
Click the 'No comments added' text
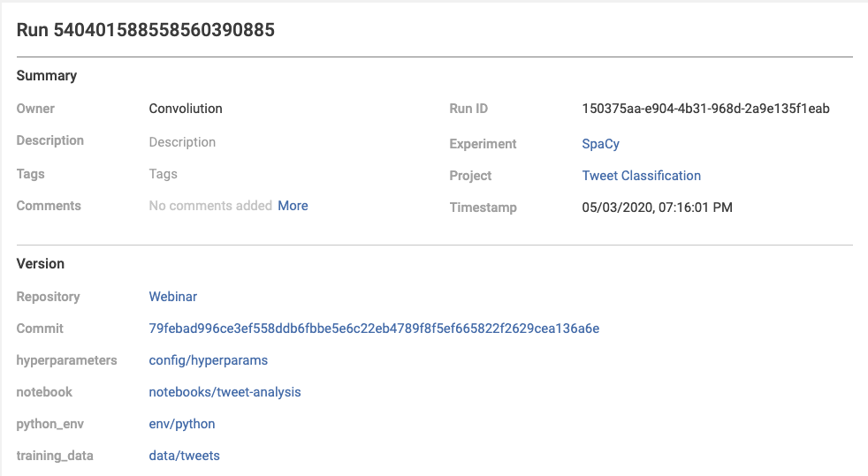210,206
